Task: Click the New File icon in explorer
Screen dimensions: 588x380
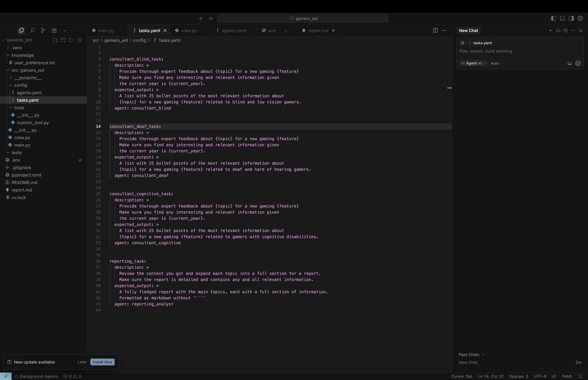Action: pyautogui.click(x=55, y=40)
